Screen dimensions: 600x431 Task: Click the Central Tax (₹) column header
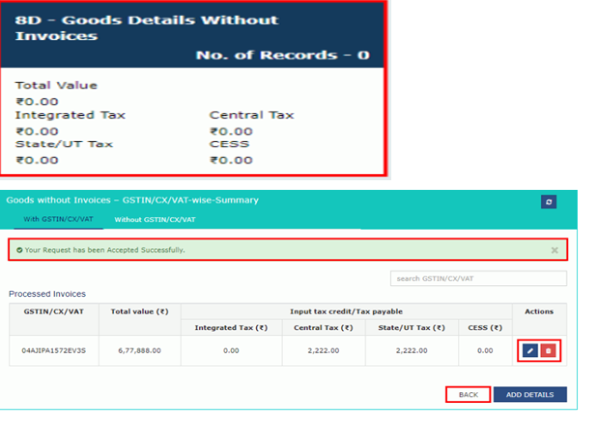click(x=323, y=327)
